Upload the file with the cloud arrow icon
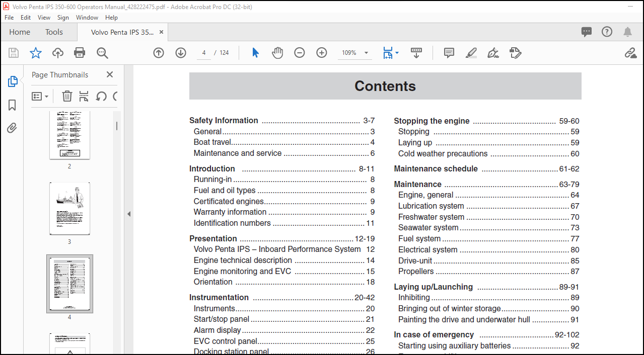Viewport: 644px width, 355px height. point(58,53)
